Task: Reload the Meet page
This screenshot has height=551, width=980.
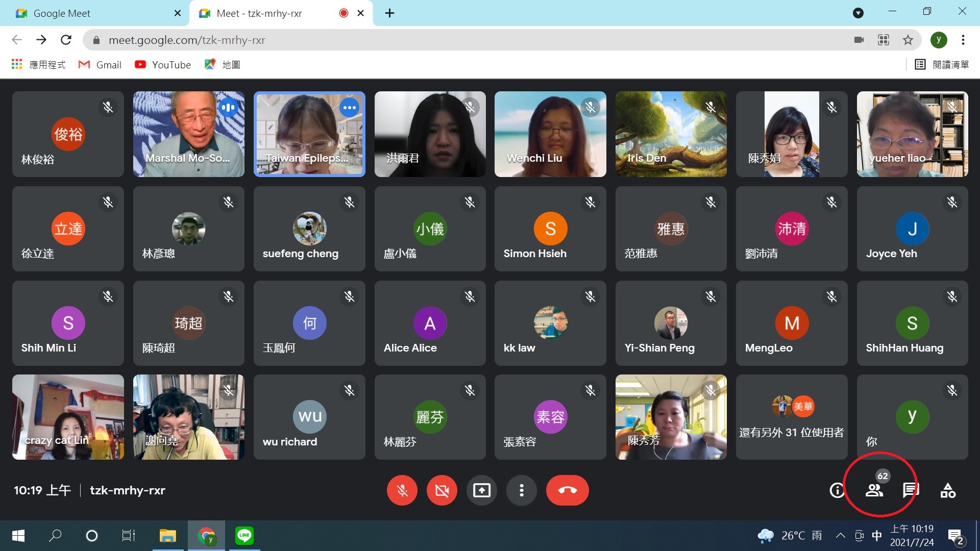Action: pos(66,40)
